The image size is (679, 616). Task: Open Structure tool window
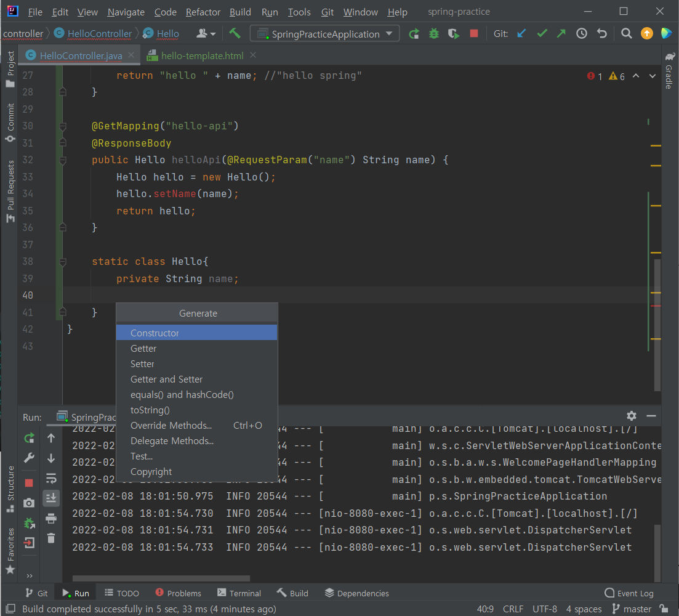10,488
